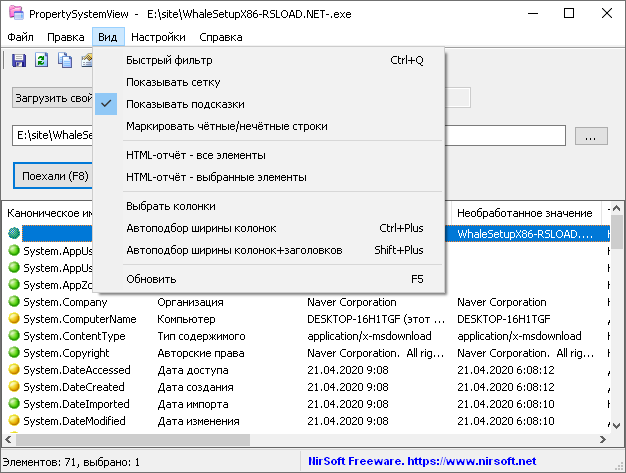The height and width of the screenshot is (473, 626).
Task: Click the yellow dot beside System.ComputerName
Action: 14,319
